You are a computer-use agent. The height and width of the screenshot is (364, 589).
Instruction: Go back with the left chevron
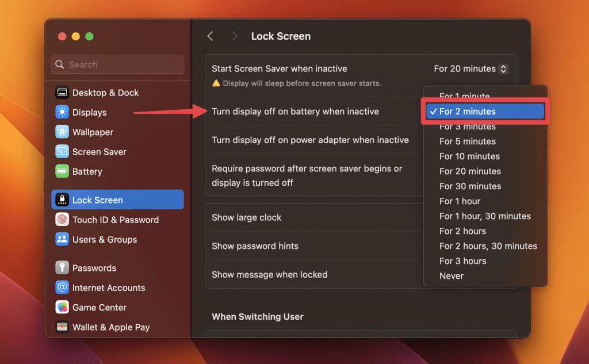coord(211,36)
